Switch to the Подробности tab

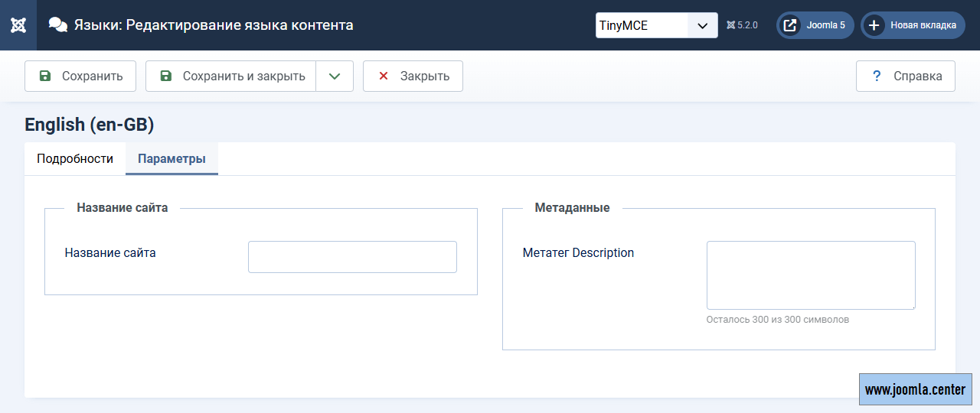point(75,159)
